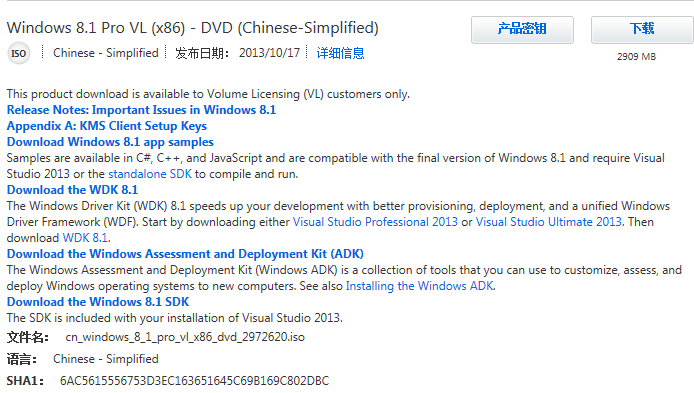694x393 pixels.
Task: Follow the standalone SDK link
Action: point(150,174)
